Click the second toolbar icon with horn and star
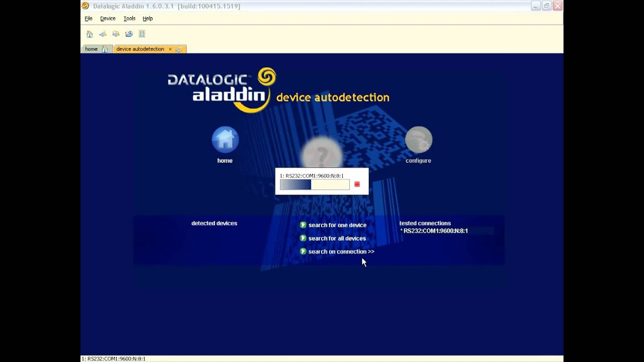This screenshot has width=644, height=362. pos(103,34)
